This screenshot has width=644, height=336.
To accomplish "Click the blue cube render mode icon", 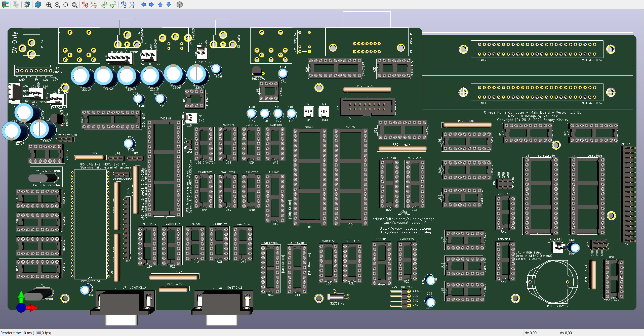I will 38,5.
